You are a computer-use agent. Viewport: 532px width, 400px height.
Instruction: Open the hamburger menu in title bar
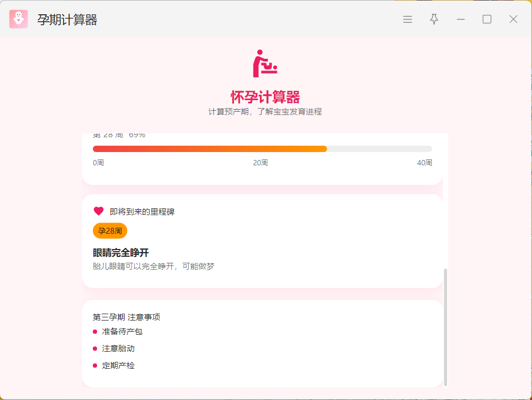[407, 20]
